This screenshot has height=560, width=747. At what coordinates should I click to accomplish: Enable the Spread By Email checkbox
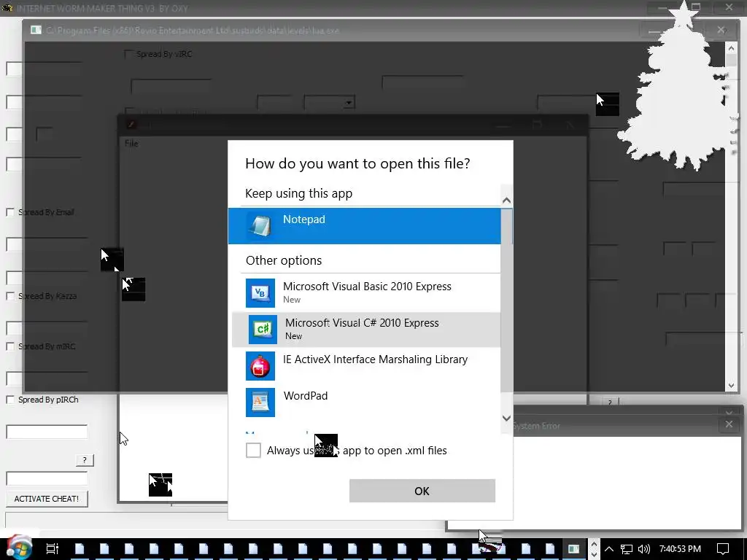point(10,212)
